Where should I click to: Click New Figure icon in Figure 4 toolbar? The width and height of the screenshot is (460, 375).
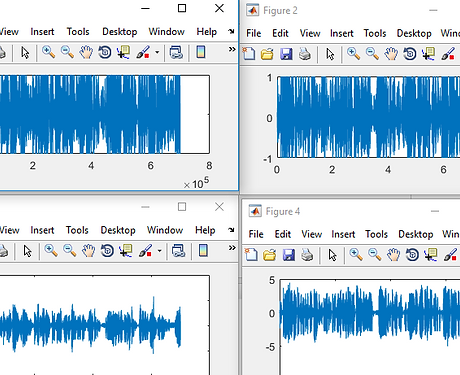(x=251, y=255)
